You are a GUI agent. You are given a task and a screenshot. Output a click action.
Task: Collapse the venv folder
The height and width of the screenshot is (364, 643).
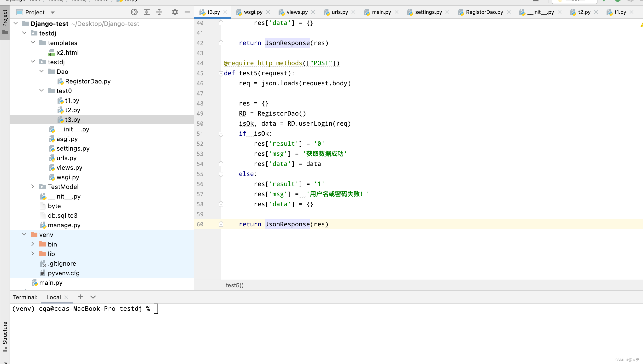(24, 234)
